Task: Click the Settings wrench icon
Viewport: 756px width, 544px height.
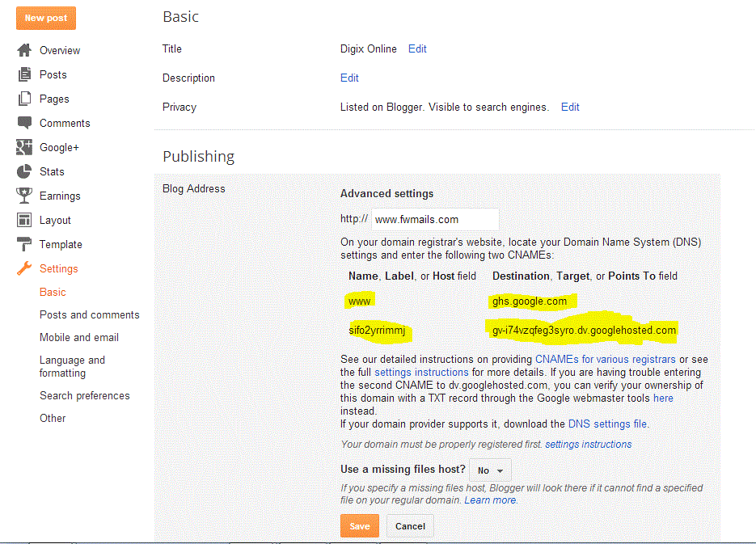Action: (x=24, y=268)
